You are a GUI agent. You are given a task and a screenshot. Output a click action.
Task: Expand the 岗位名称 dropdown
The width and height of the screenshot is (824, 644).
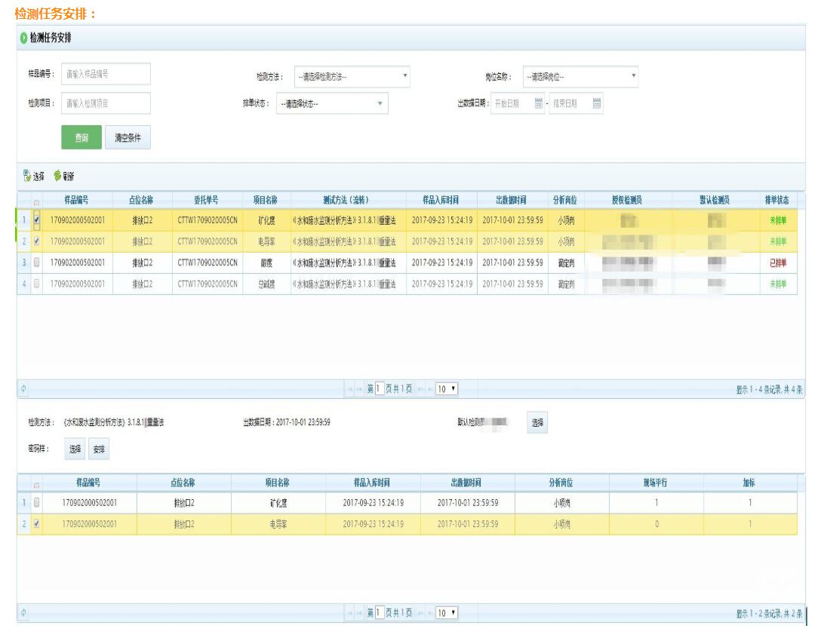click(x=580, y=76)
